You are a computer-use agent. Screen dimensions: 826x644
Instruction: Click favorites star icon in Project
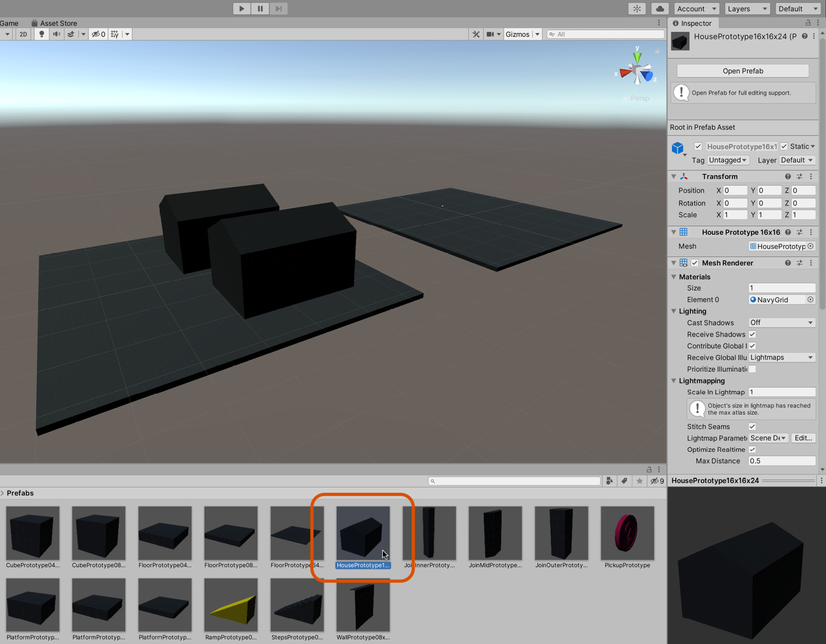(639, 481)
